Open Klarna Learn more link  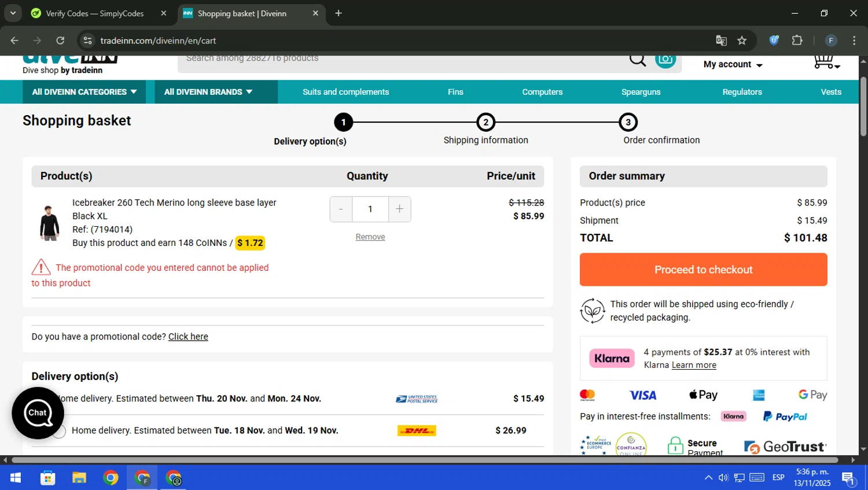pyautogui.click(x=694, y=365)
